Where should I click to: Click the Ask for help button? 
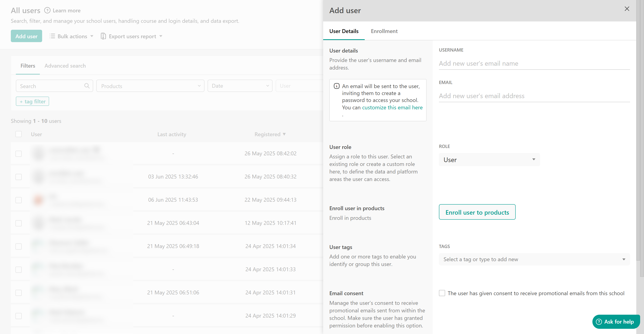click(x=616, y=321)
